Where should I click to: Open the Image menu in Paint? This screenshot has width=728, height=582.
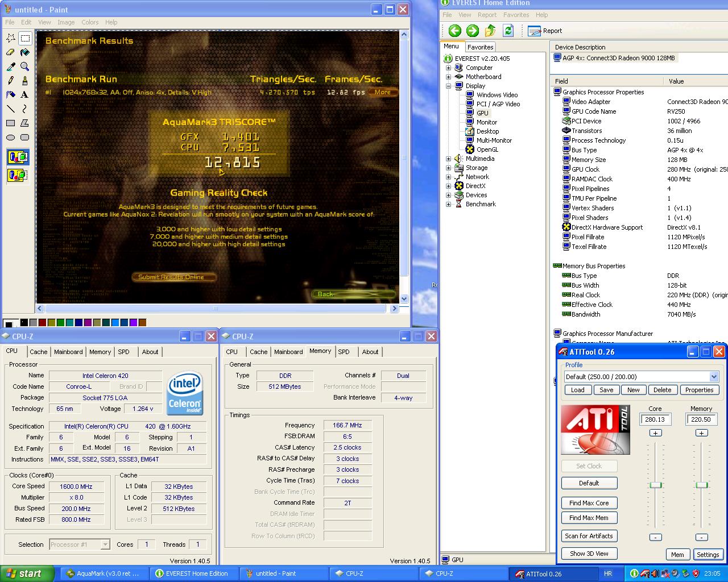point(66,22)
